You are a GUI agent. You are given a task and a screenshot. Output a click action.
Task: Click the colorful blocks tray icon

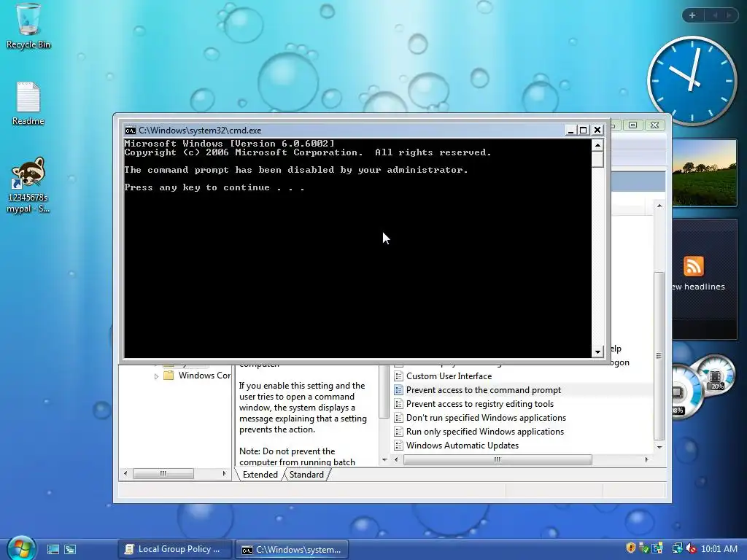tap(657, 548)
